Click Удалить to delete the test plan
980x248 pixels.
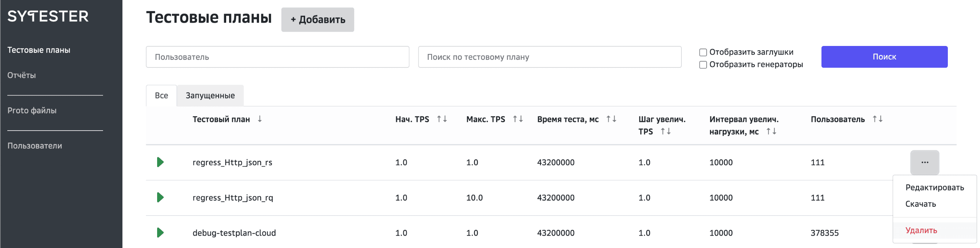921,230
